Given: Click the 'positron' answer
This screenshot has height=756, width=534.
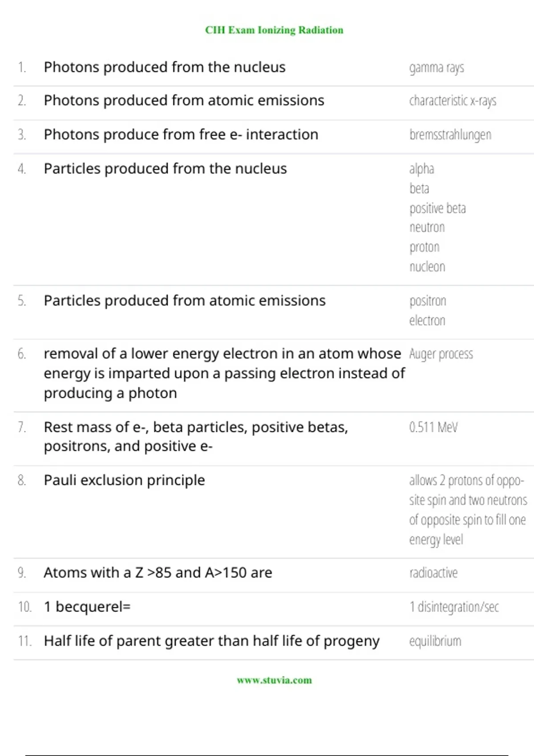Looking at the screenshot, I should [428, 301].
